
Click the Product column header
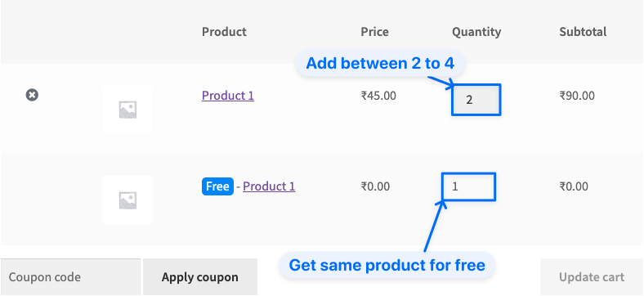tap(224, 32)
